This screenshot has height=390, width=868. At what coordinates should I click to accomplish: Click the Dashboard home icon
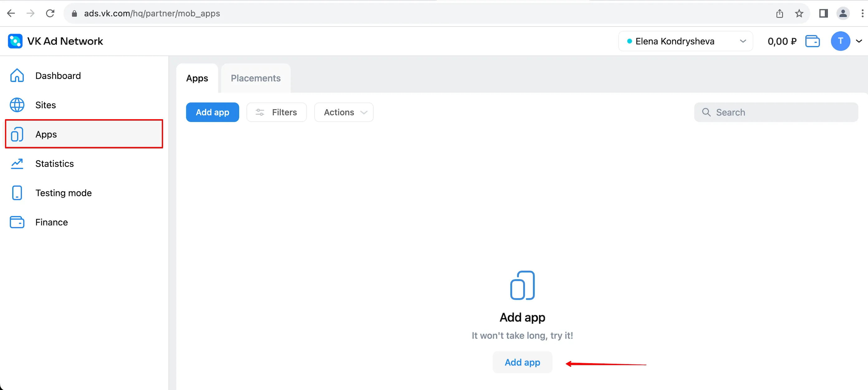(x=17, y=76)
